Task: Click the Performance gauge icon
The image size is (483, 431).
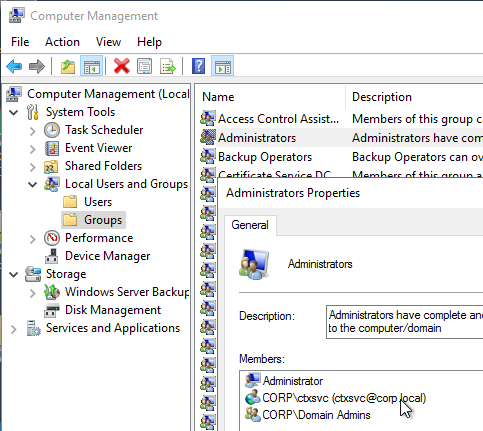Action: pos(52,238)
